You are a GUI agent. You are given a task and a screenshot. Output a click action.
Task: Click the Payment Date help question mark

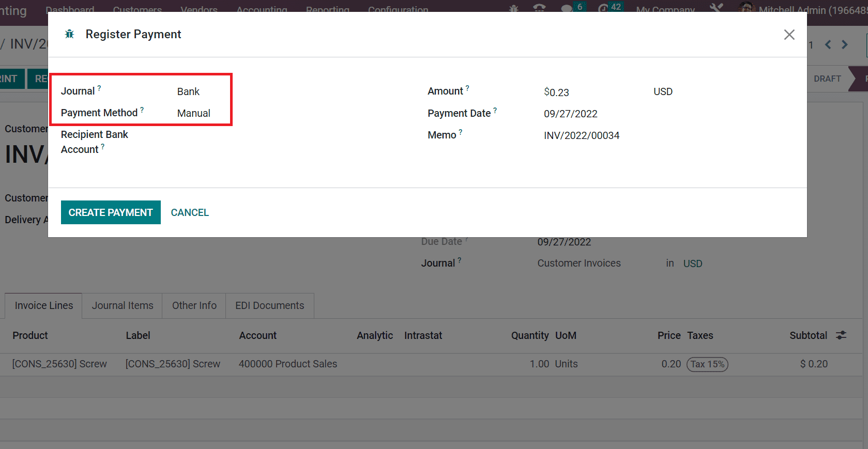coord(495,111)
